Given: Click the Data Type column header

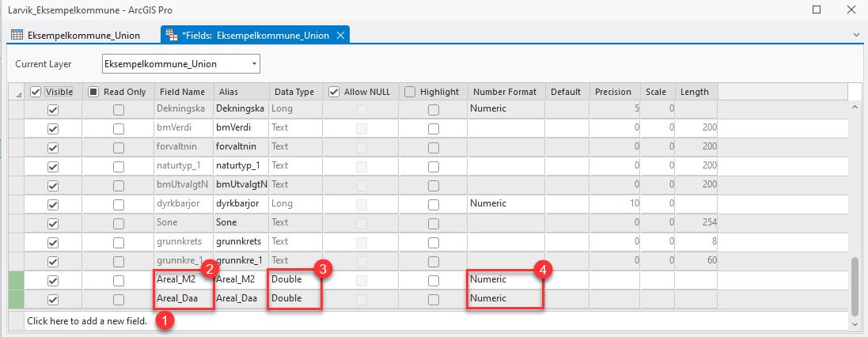Looking at the screenshot, I should pyautogui.click(x=297, y=92).
